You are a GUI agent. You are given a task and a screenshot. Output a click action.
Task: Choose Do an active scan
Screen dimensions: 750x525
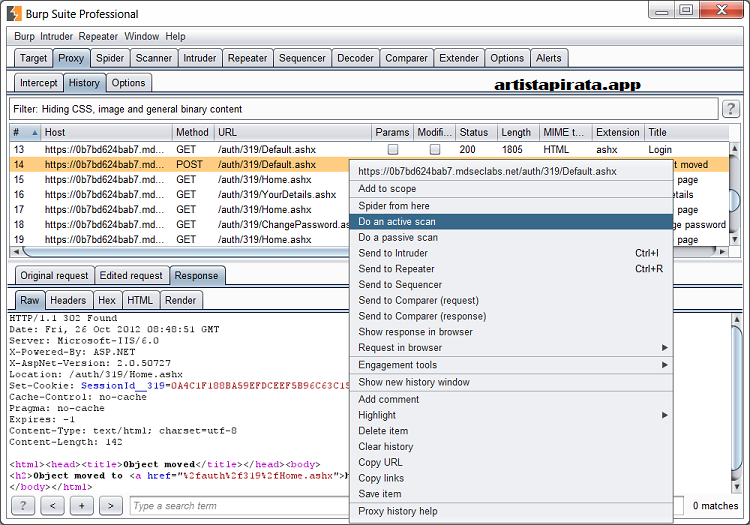coord(511,221)
